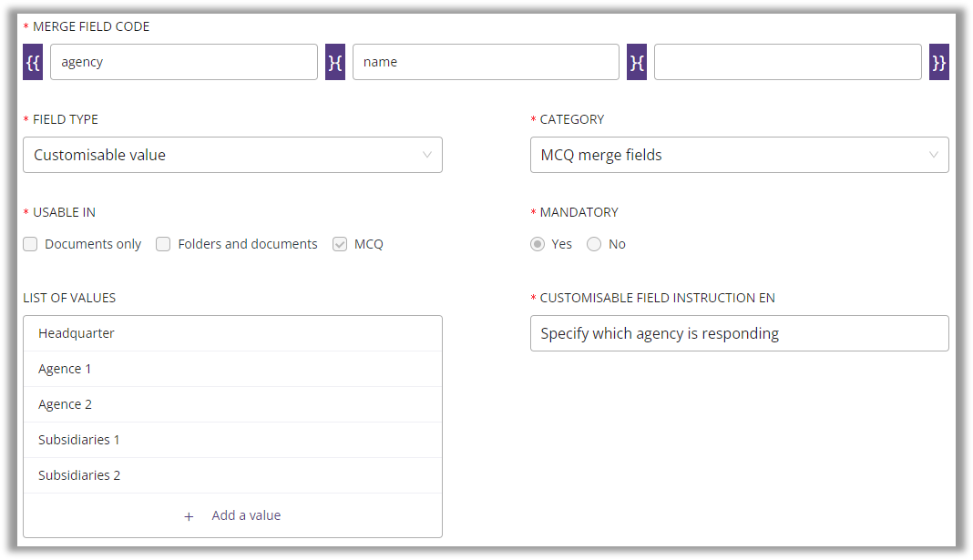Select the Yes mandatory radio button
This screenshot has width=973, height=560.
pyautogui.click(x=538, y=244)
